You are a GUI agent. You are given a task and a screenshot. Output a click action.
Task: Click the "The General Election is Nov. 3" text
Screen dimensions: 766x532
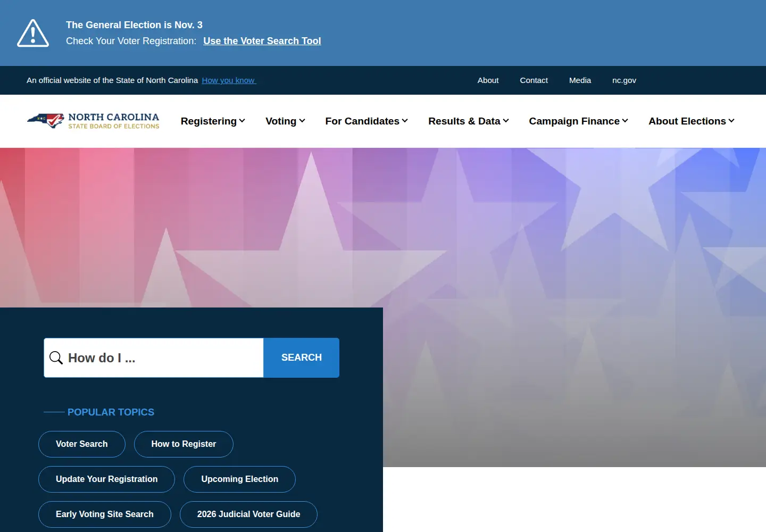(x=134, y=25)
